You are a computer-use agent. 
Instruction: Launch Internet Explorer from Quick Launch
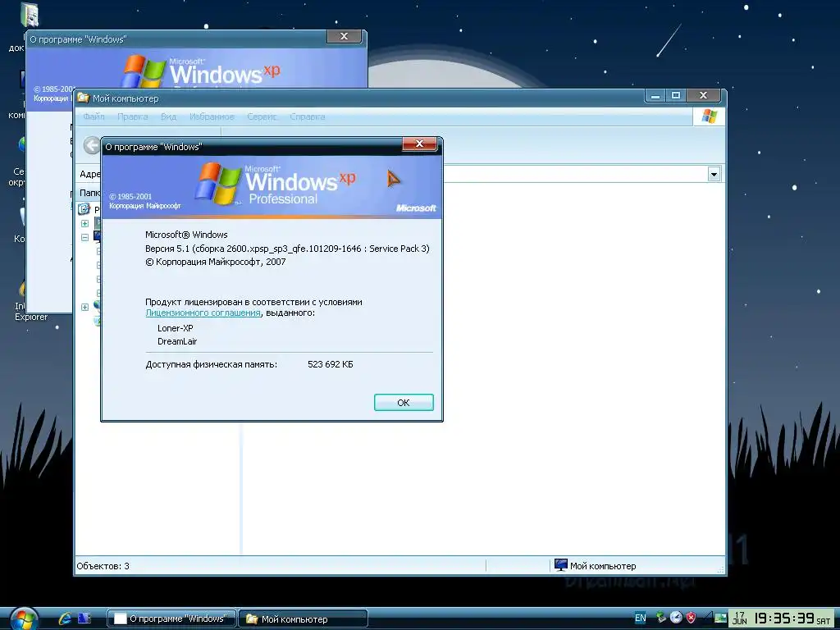pyautogui.click(x=65, y=619)
